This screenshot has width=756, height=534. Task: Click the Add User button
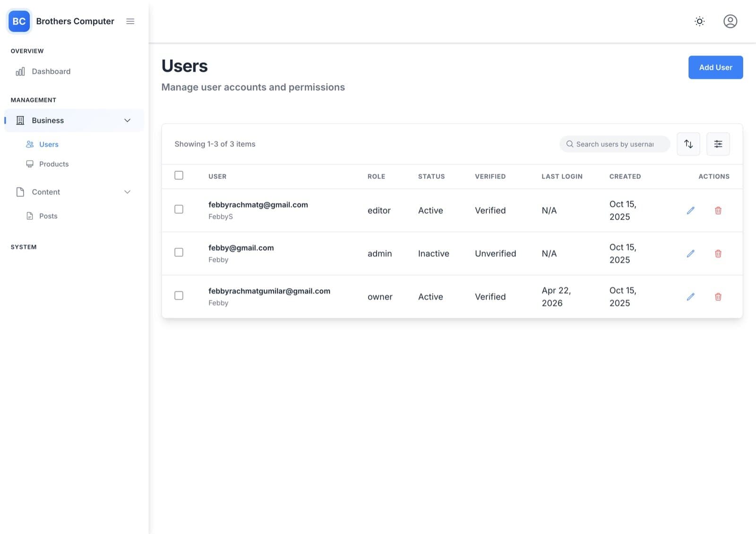(715, 68)
